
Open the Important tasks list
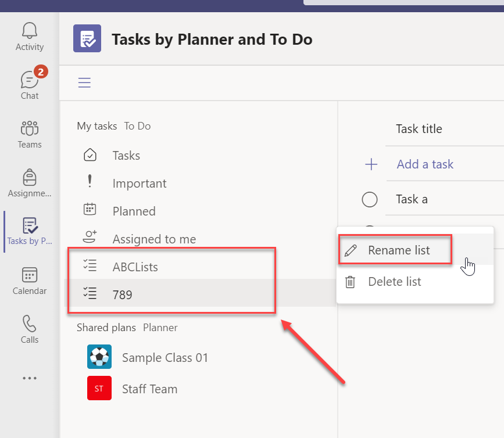pyautogui.click(x=140, y=183)
